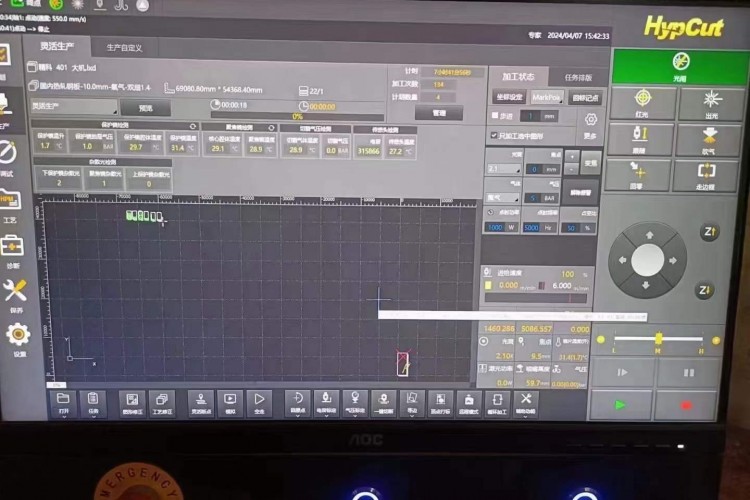Refresh the protective lens detection panel
The height and width of the screenshot is (500, 750).
click(193, 126)
